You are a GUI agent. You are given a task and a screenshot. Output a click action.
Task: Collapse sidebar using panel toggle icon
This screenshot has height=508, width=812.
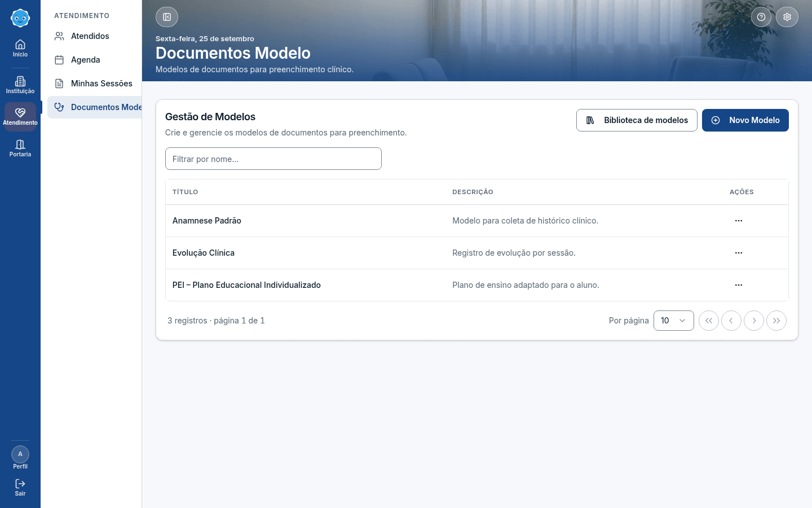click(167, 17)
